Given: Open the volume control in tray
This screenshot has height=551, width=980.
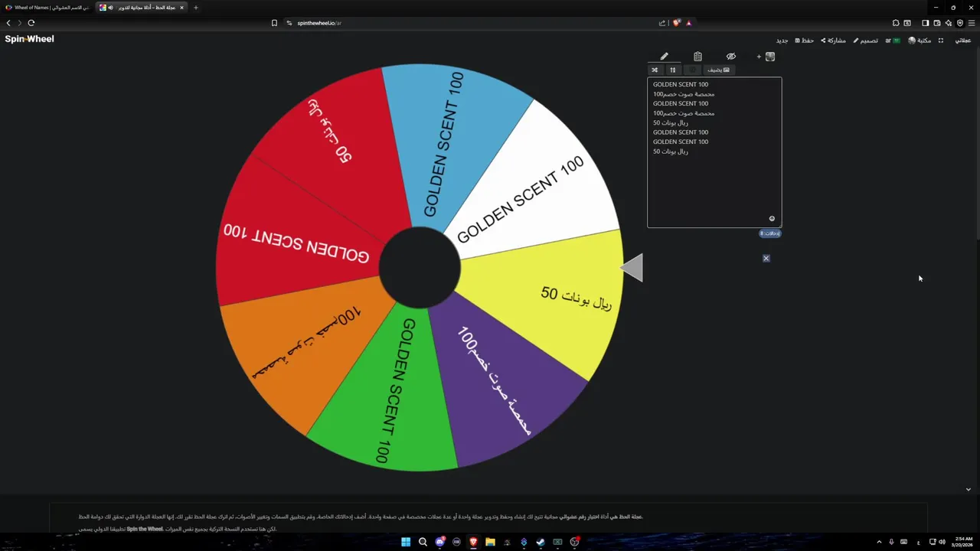Looking at the screenshot, I should tap(942, 542).
